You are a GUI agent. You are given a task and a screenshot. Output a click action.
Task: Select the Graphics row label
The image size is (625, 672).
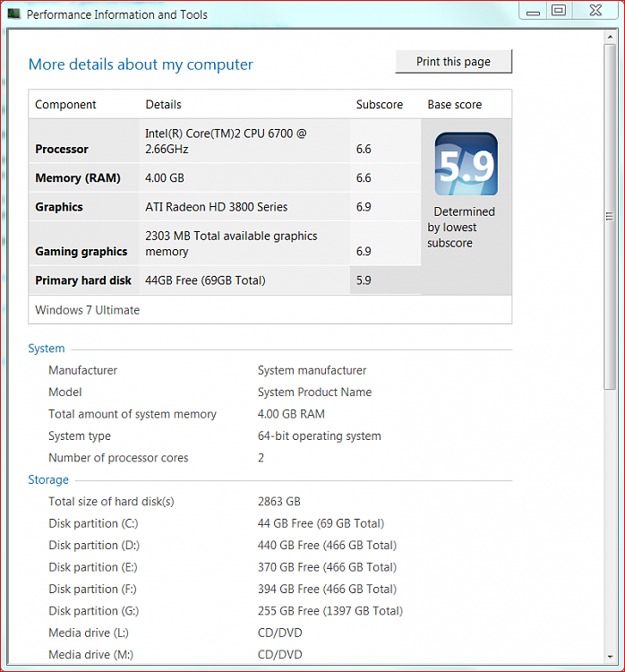[x=59, y=207]
